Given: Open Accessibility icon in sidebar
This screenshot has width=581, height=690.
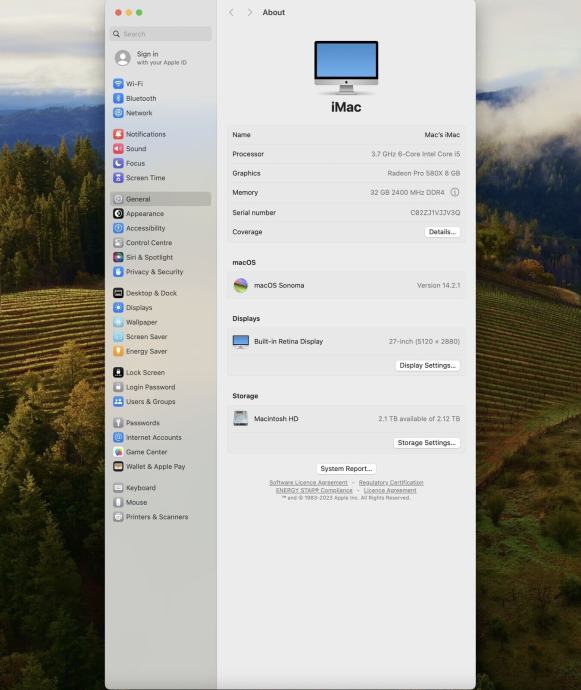Looking at the screenshot, I should point(118,228).
